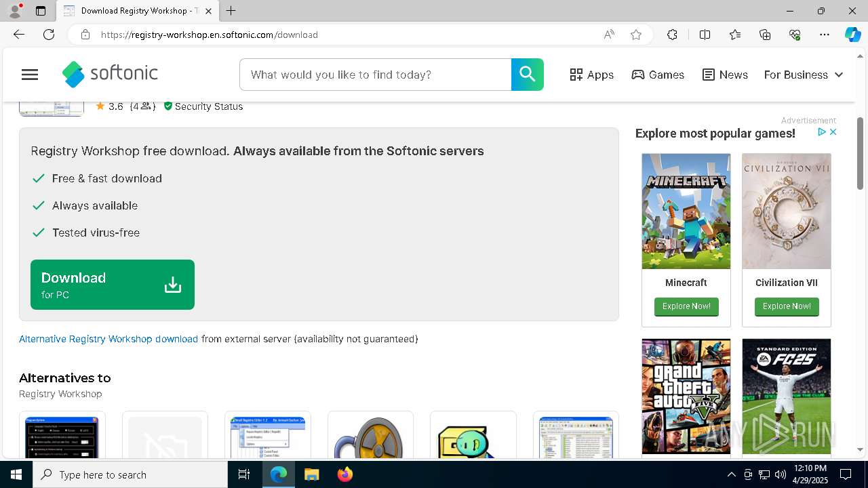Close the Download Registry Workshop tab
The width and height of the screenshot is (868, 488).
[x=209, y=11]
